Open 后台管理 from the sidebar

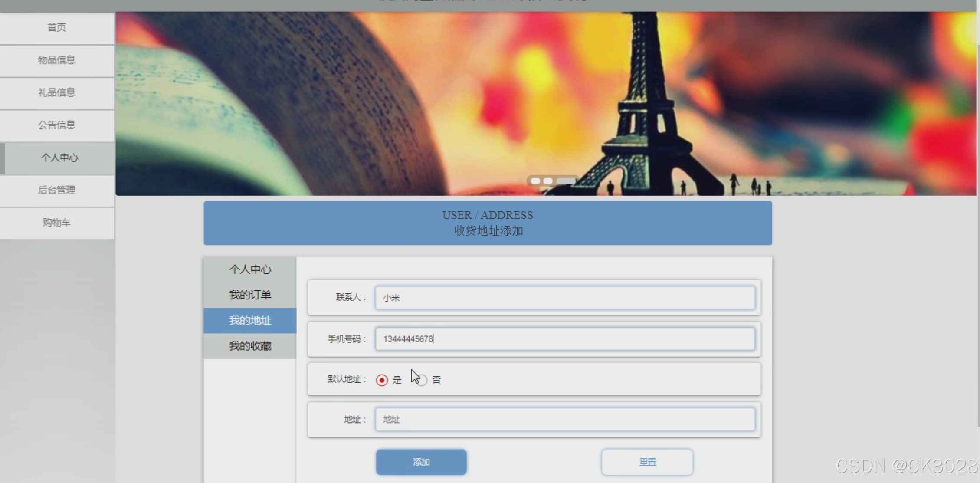[57, 191]
